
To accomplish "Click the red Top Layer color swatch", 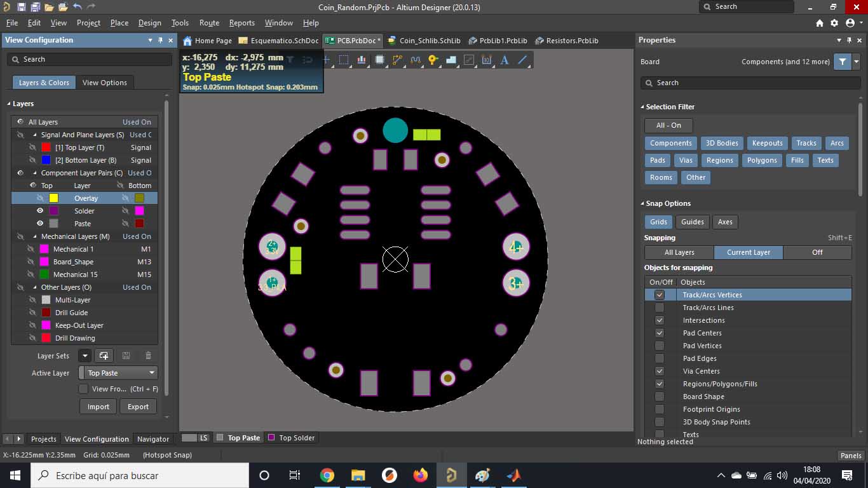I will click(46, 147).
